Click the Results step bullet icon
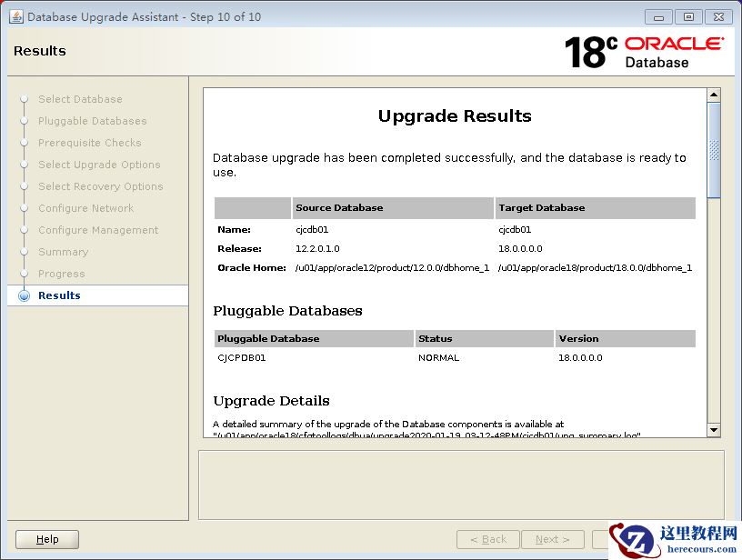The width and height of the screenshot is (742, 560). click(24, 295)
